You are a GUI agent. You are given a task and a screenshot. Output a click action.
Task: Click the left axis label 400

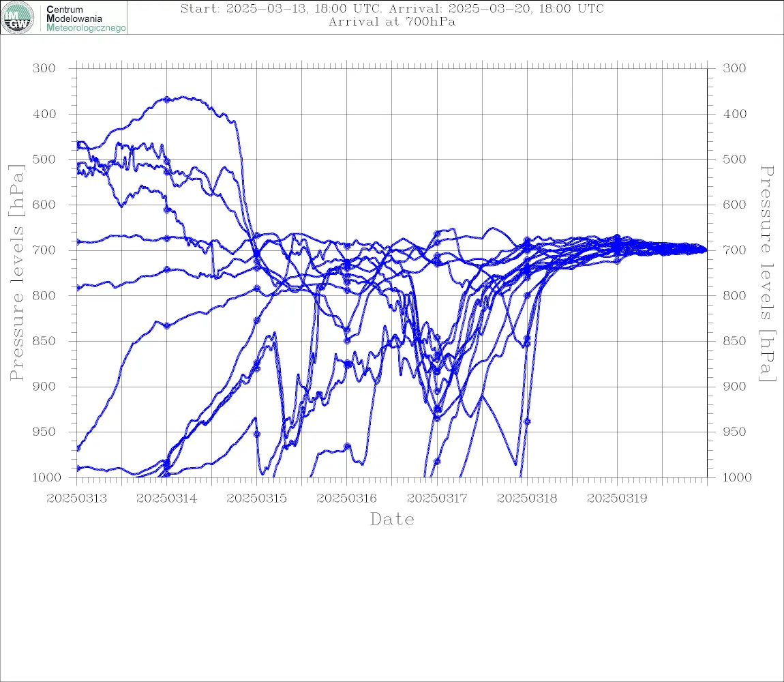44,114
